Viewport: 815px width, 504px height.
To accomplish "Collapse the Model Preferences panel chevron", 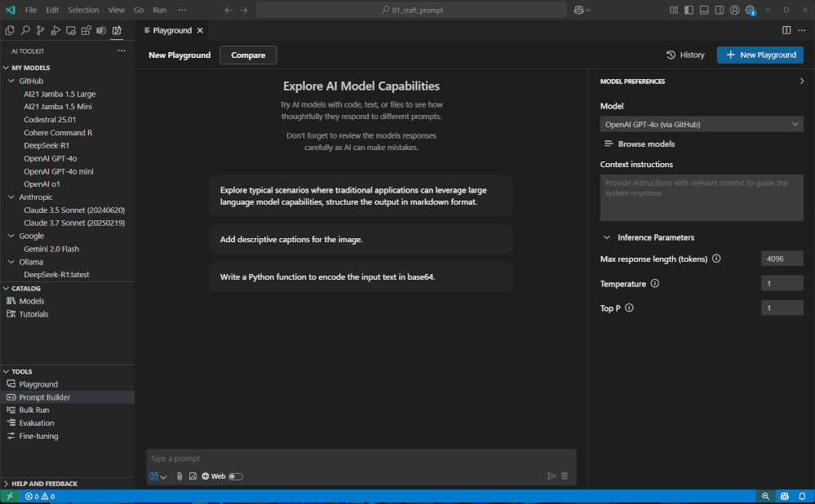I will pyautogui.click(x=801, y=81).
